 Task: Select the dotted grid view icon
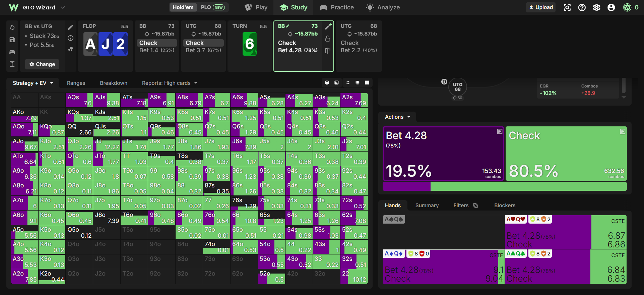358,82
